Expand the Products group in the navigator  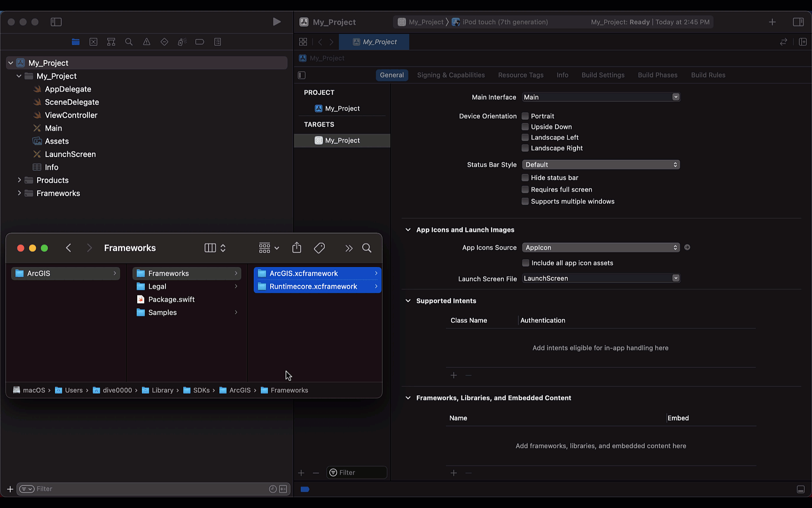[19, 180]
